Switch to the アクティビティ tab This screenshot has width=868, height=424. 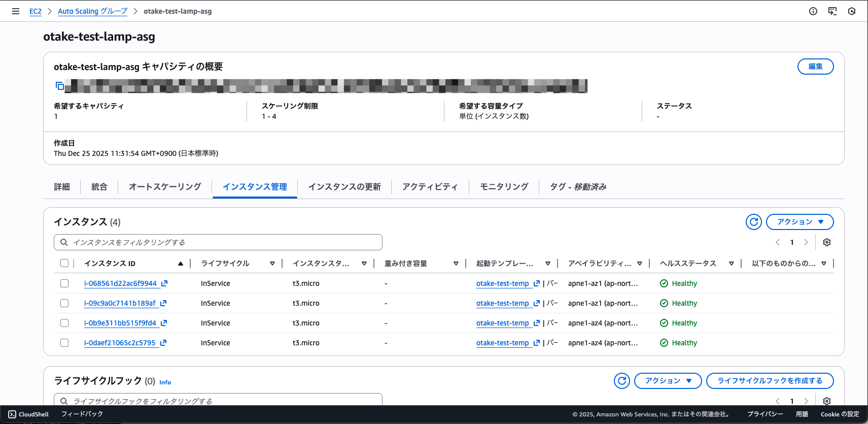430,187
